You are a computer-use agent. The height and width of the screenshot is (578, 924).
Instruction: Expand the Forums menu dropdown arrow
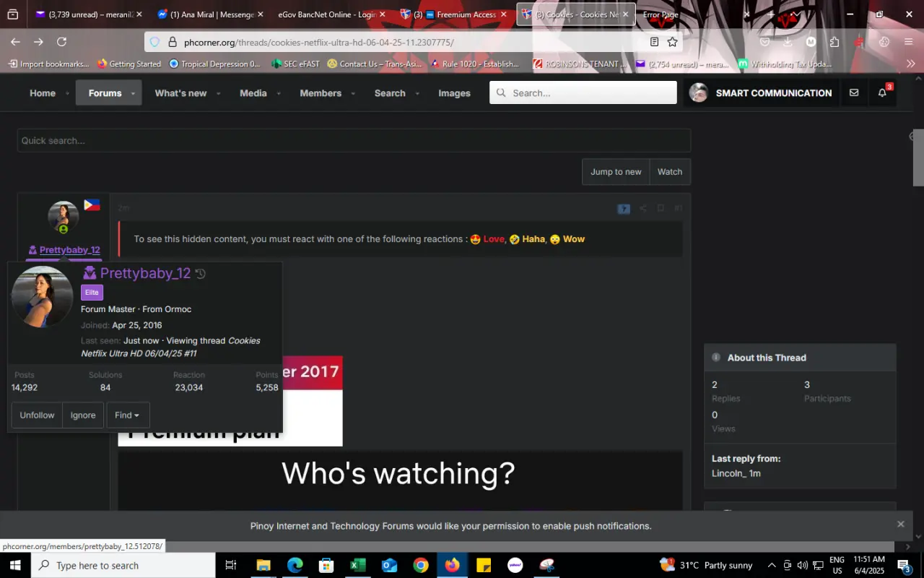(x=134, y=93)
